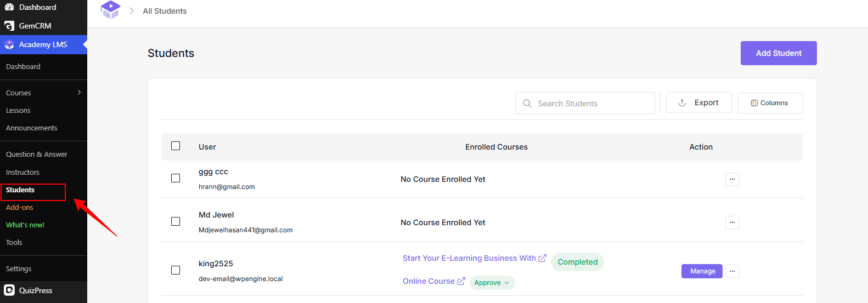Check the box for Md Jewel
Image resolution: width=868 pixels, height=303 pixels.
tap(176, 221)
